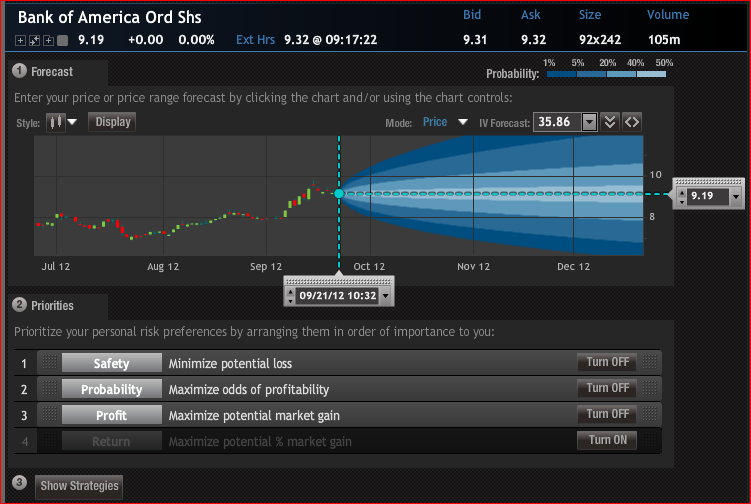The image size is (751, 504).
Task: Click the forecast price field showing 9.19
Action: tap(707, 196)
